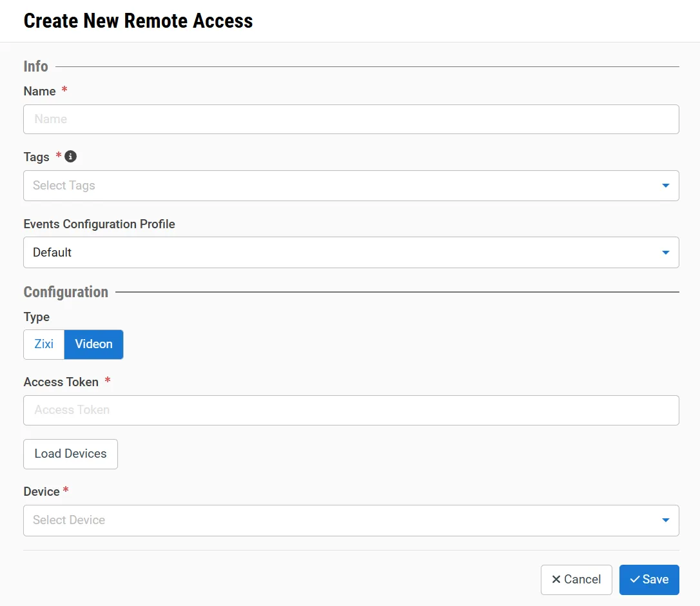Click the Tags field label

(x=37, y=157)
